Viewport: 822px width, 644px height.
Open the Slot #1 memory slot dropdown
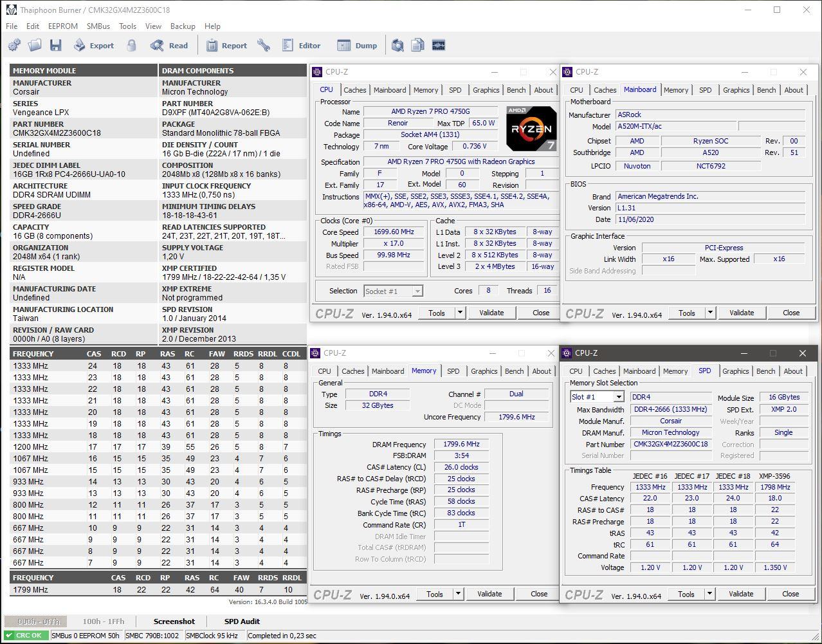click(619, 397)
